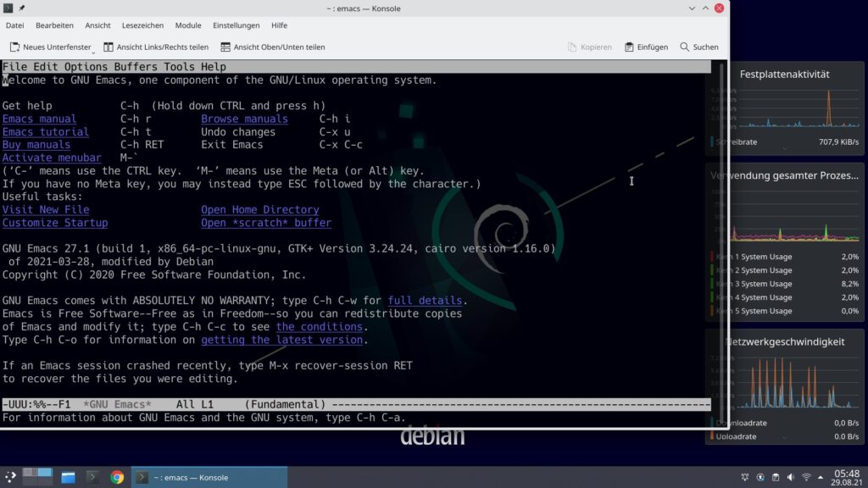
Task: Open the volume control tray icon
Action: 791,477
